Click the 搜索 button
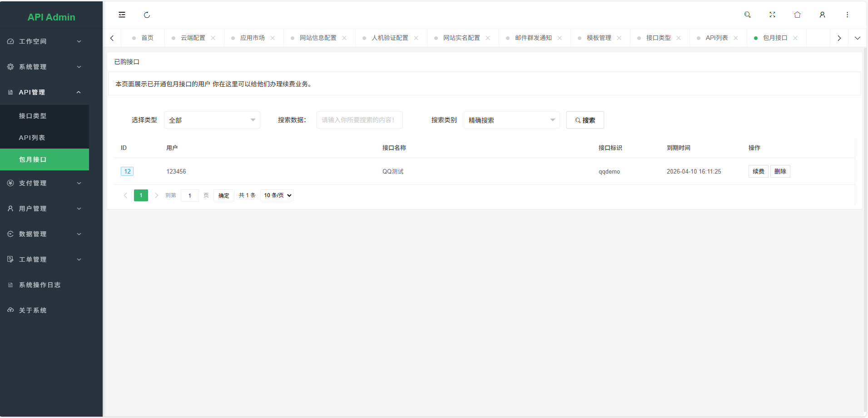 (x=585, y=119)
